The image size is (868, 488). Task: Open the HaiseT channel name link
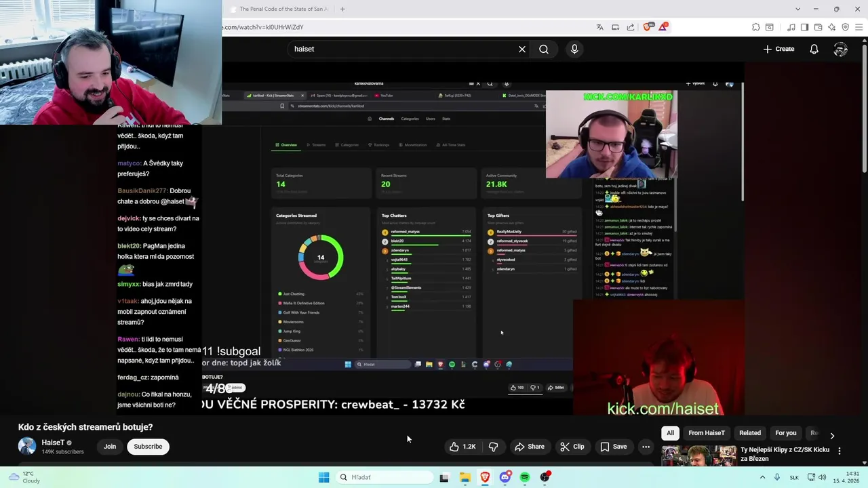(53, 443)
